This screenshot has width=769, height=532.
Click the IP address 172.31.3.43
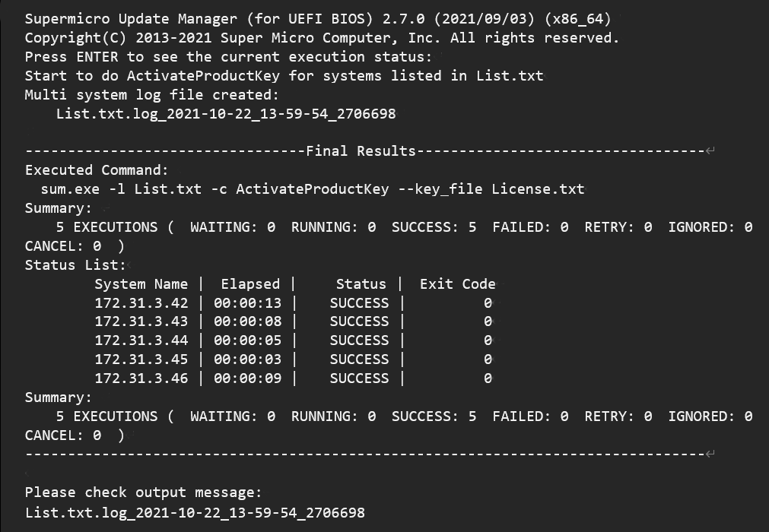tap(141, 321)
